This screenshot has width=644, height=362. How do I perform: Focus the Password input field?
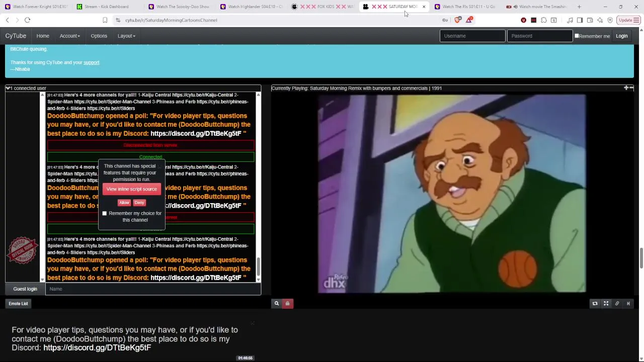pos(539,36)
